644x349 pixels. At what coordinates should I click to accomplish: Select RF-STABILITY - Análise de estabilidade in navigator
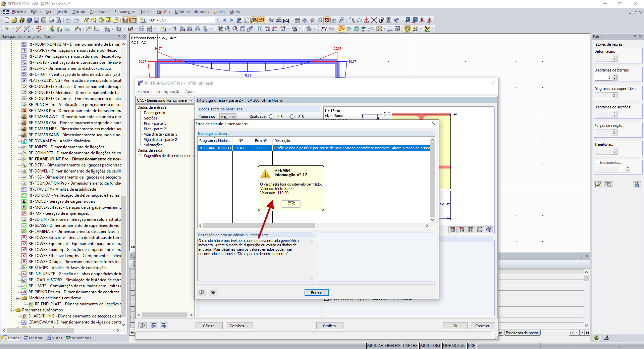(x=62, y=189)
